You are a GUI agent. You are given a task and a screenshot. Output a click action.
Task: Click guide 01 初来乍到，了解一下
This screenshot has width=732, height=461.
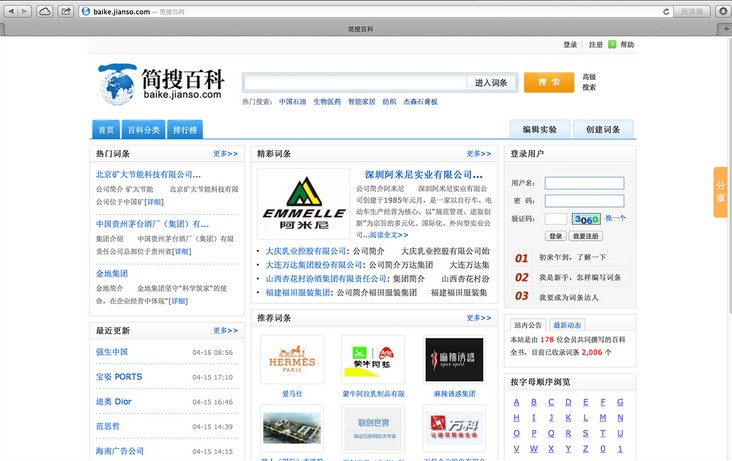click(572, 257)
